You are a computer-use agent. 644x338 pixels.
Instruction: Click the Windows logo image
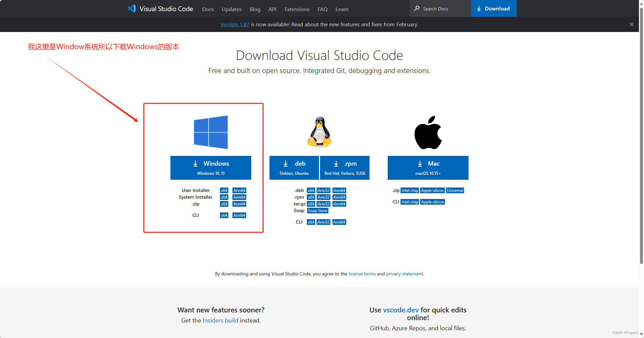(x=211, y=132)
